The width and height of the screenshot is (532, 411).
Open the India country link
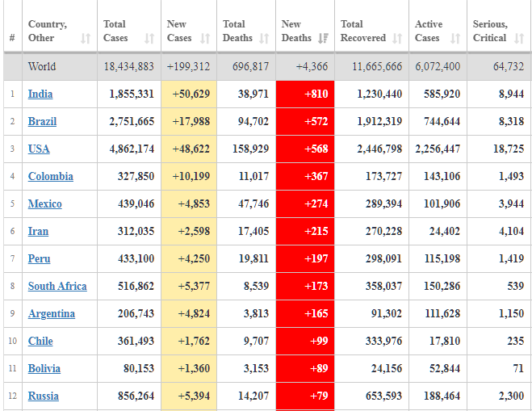40,94
